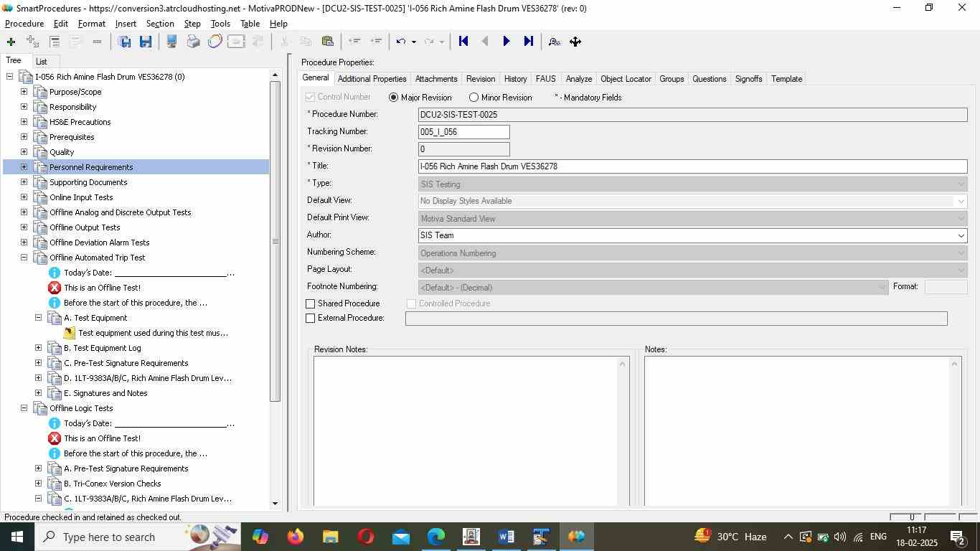Image resolution: width=980 pixels, height=551 pixels.
Task: Click the insert section list icon
Action: point(55,42)
